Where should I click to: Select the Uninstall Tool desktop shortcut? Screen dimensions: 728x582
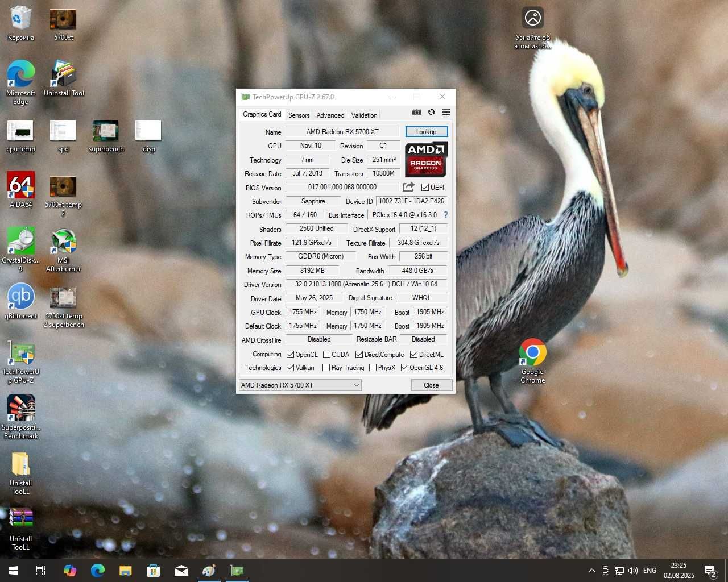[x=64, y=78]
